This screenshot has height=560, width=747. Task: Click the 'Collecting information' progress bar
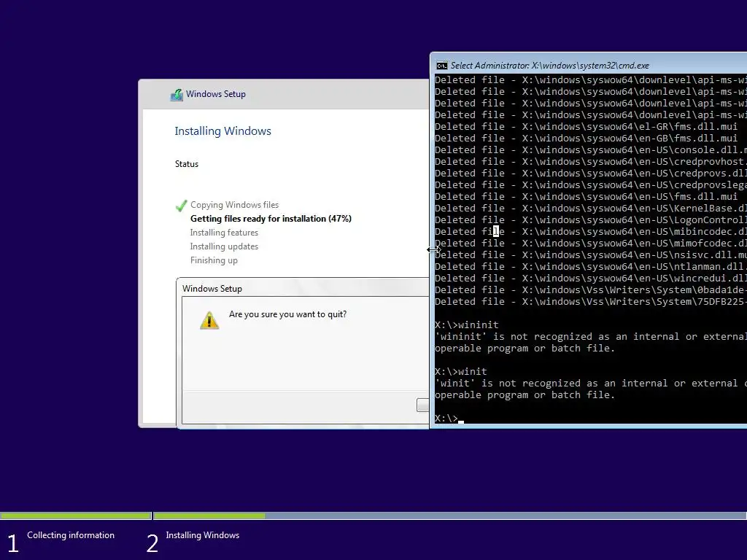coord(76,516)
